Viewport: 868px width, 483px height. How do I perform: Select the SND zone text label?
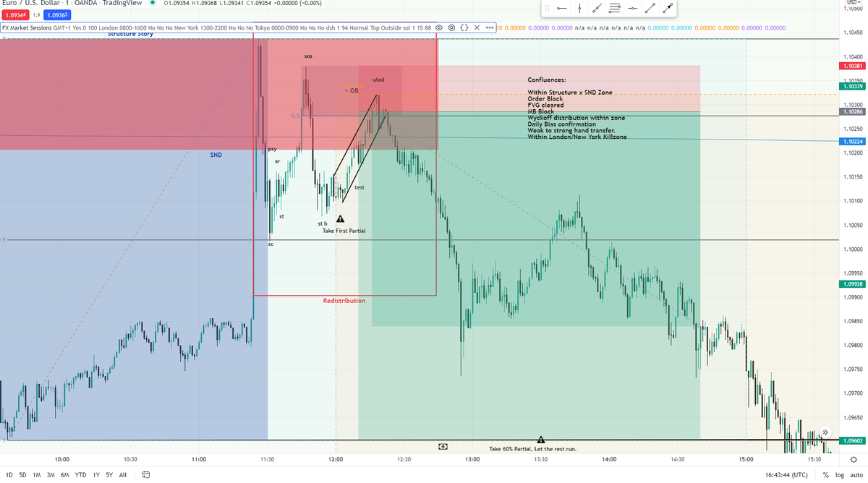point(216,155)
